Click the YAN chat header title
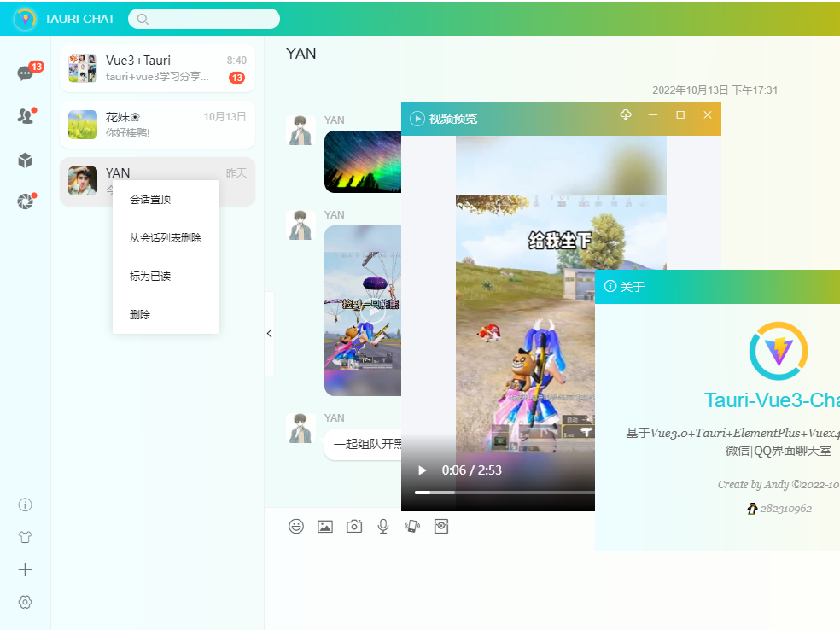The image size is (840, 630). coord(301,54)
